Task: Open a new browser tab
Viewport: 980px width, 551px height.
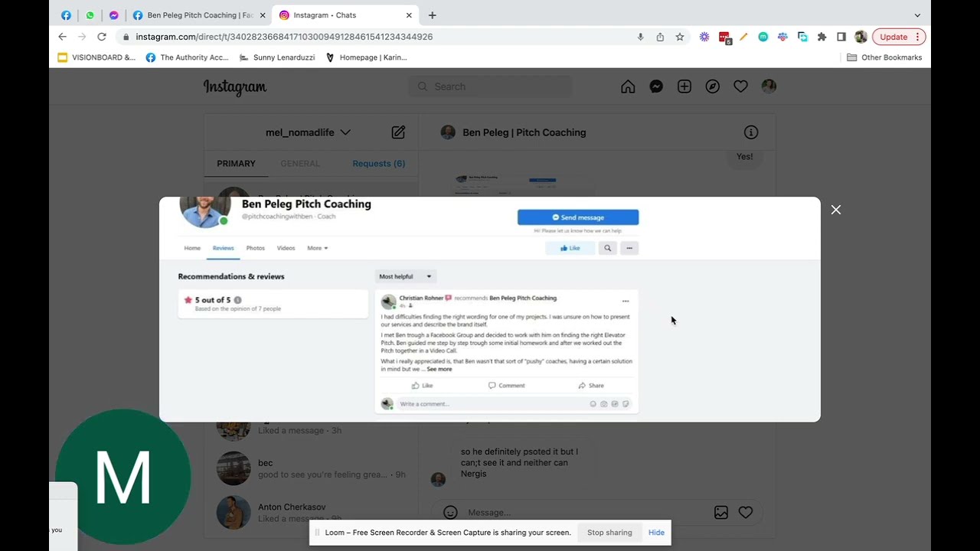Action: [432, 15]
